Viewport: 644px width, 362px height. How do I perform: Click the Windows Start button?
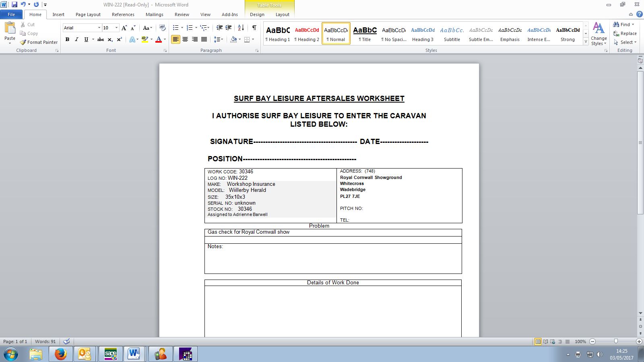coord(11,354)
